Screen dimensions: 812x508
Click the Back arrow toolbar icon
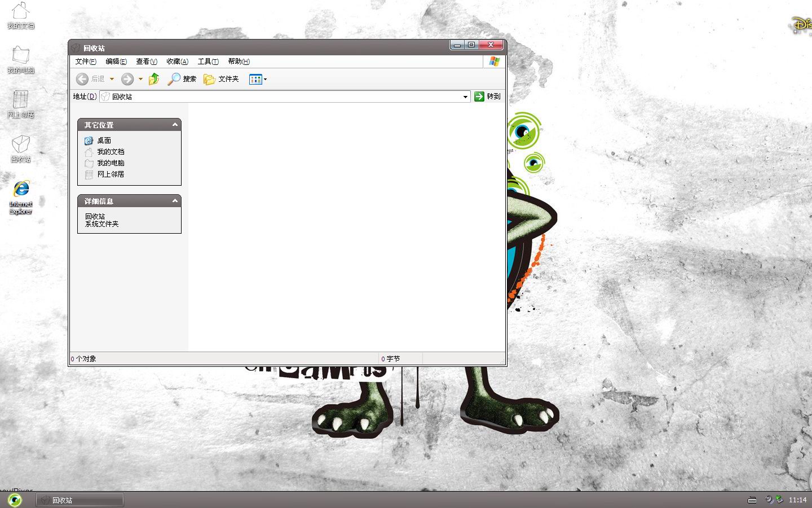82,79
